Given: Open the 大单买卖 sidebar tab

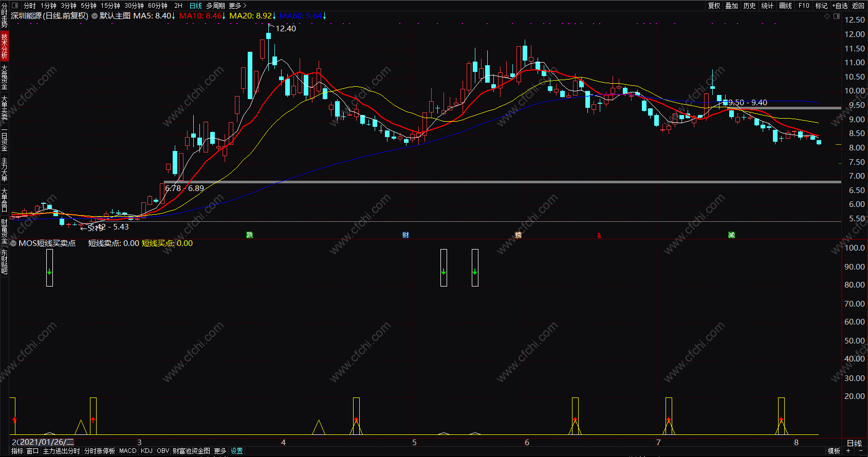Looking at the screenshot, I should point(4,108).
